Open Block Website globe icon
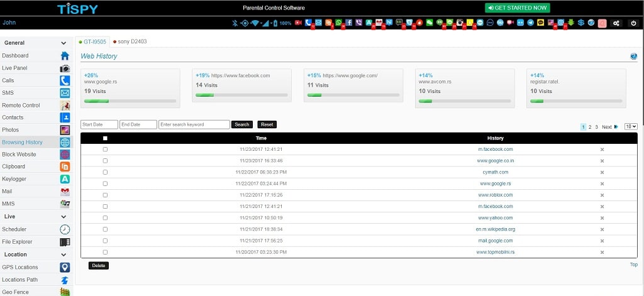The width and height of the screenshot is (644, 296). tap(65, 155)
